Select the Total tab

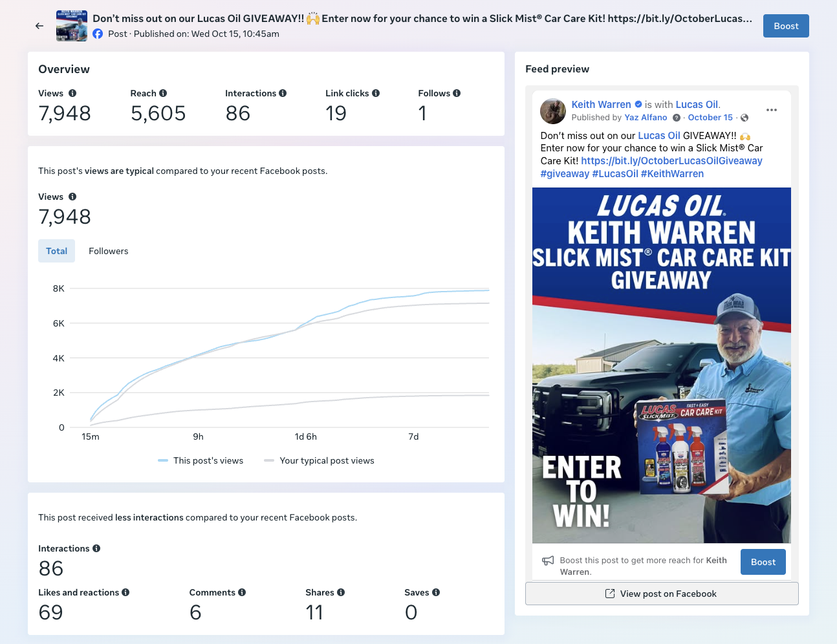coord(57,251)
